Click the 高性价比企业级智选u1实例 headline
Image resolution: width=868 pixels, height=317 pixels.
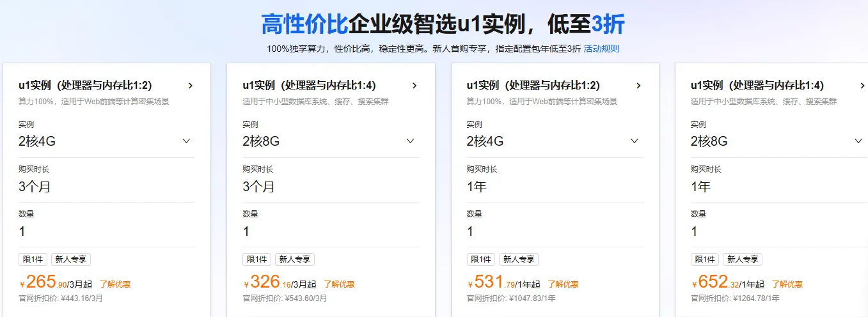[x=443, y=24]
